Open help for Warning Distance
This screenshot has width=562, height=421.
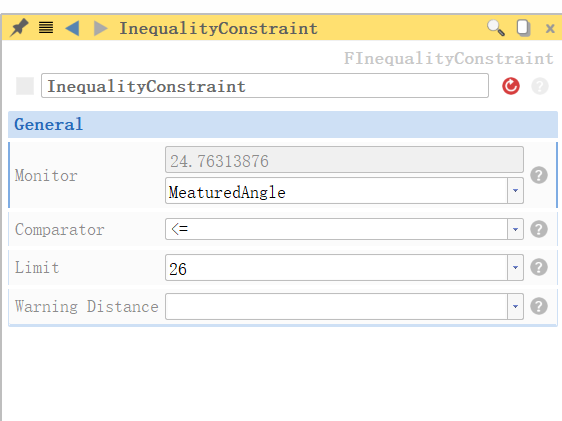tap(539, 306)
